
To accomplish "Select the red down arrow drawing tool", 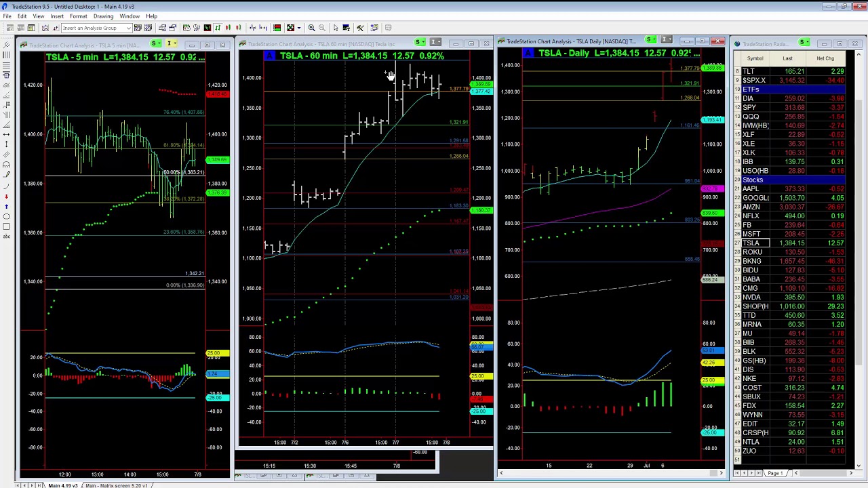I will (6, 197).
